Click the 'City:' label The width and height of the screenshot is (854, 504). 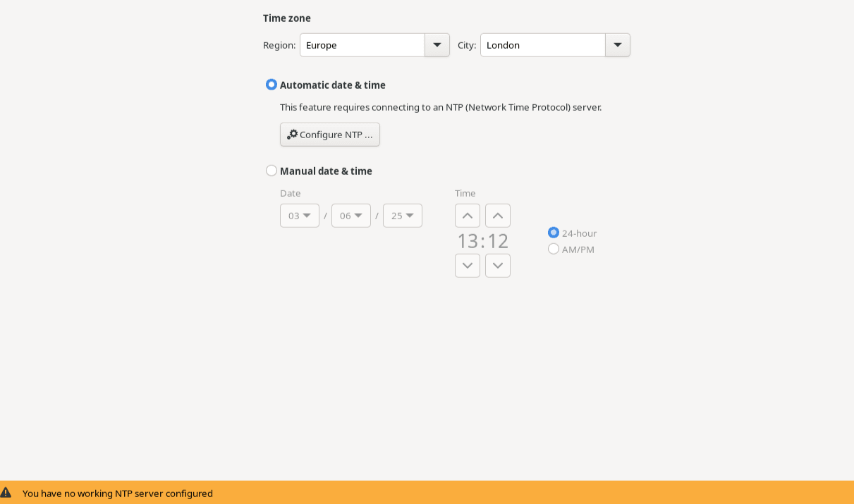[x=467, y=45]
